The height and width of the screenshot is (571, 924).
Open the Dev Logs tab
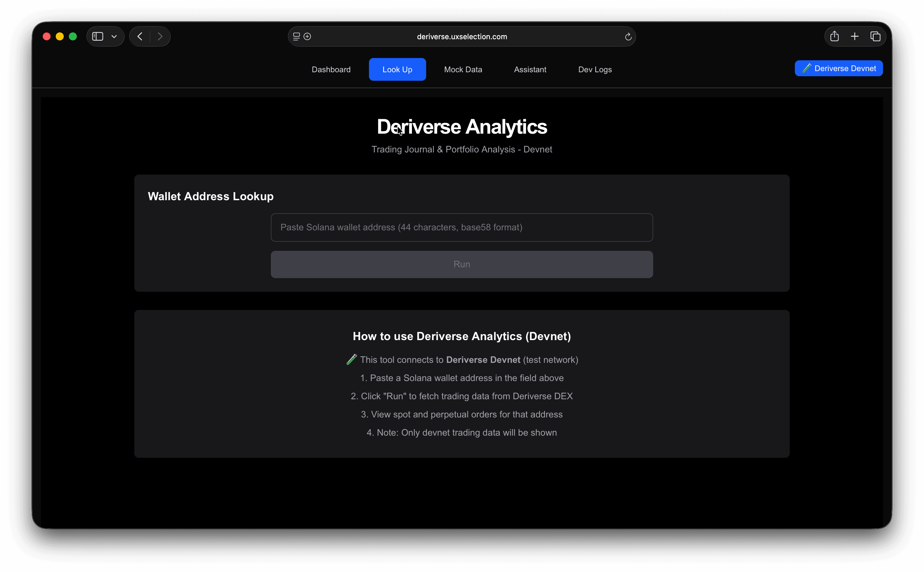click(595, 69)
